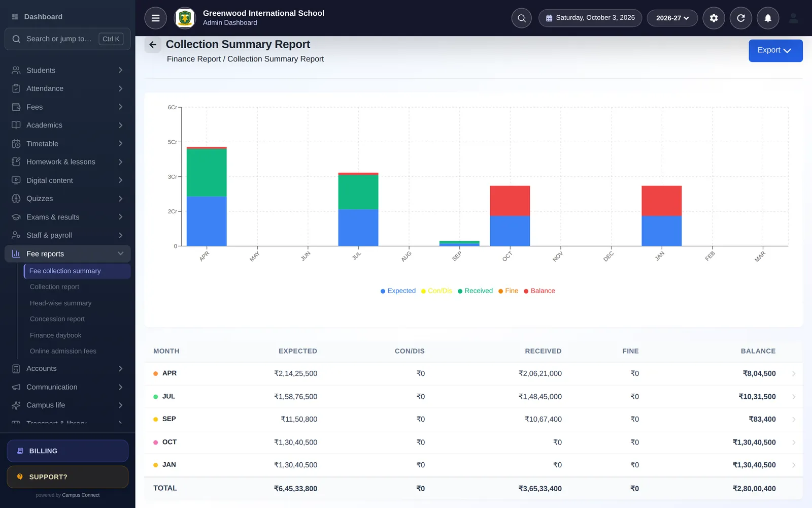Click the search magnifier icon in header
The height and width of the screenshot is (508, 812).
521,18
